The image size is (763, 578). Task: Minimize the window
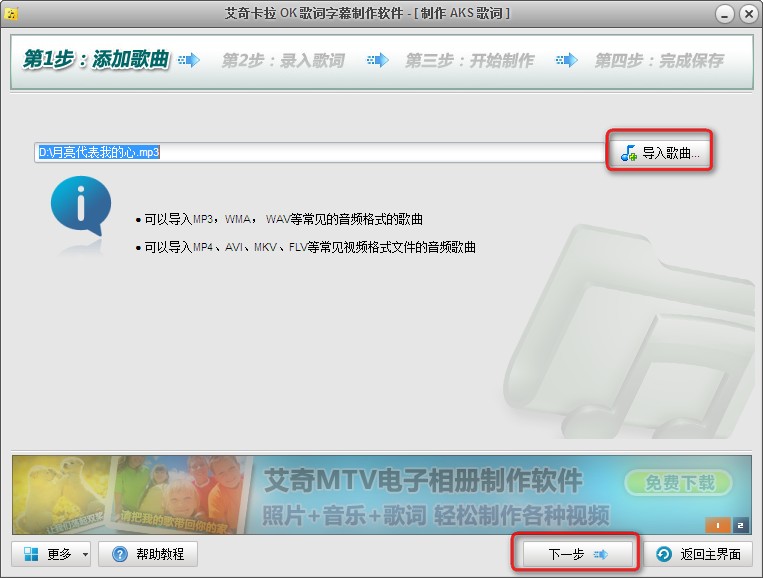coord(725,14)
